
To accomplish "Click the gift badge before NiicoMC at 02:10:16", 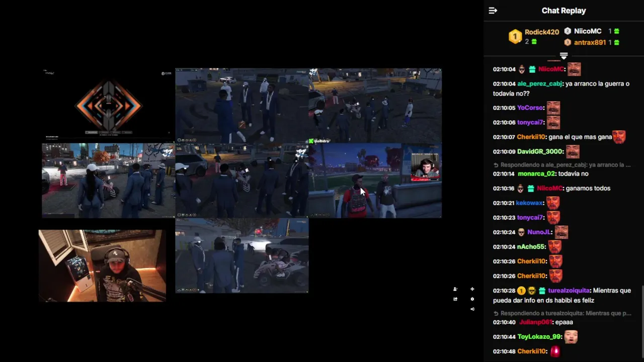I will point(532,189).
